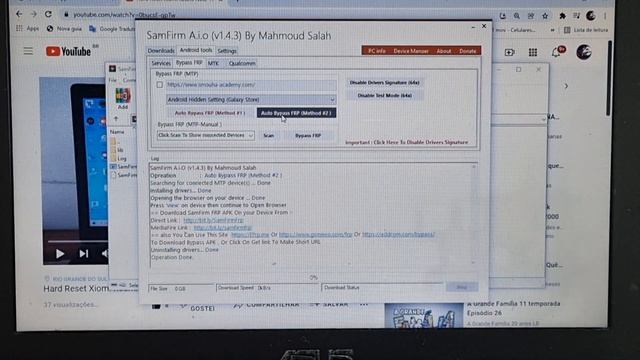Image resolution: width=640 pixels, height=360 pixels.
Task: Open the Chrome profile avatar
Action: coord(591,16)
